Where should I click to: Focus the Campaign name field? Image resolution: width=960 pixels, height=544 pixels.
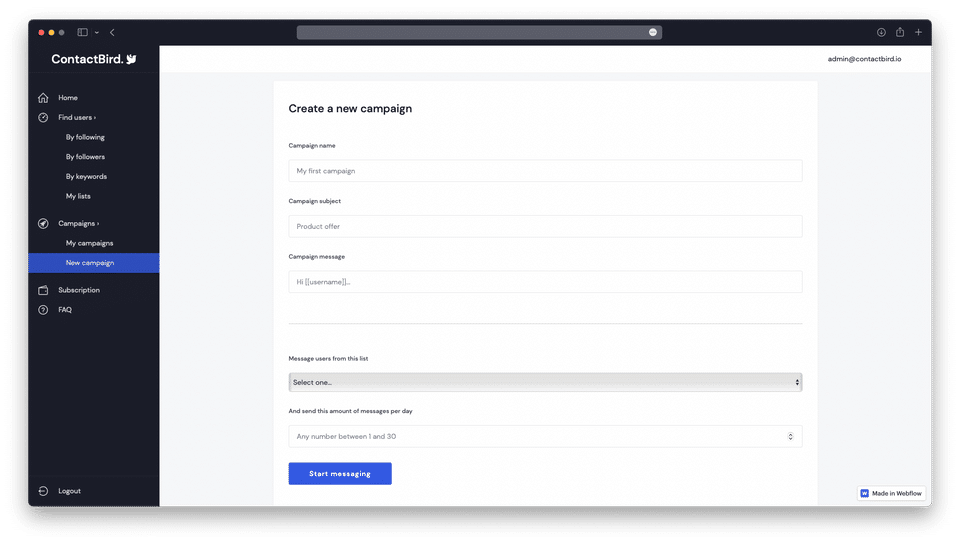tap(545, 171)
